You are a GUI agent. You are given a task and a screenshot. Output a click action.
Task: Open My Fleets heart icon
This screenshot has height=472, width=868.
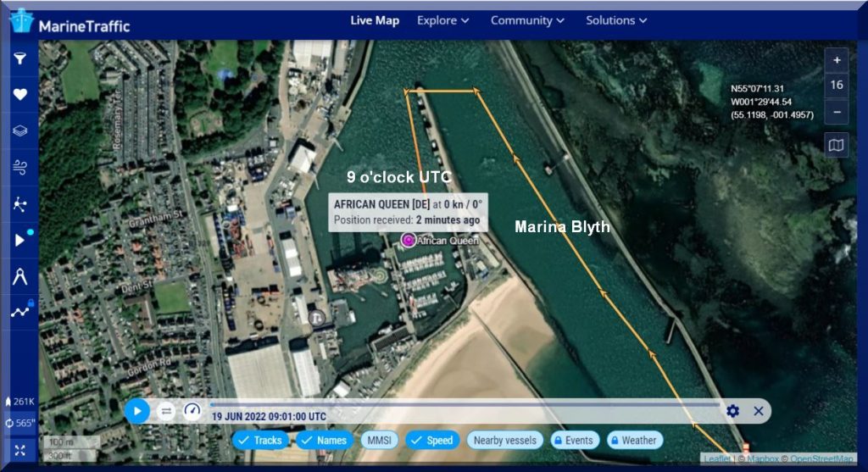click(20, 95)
